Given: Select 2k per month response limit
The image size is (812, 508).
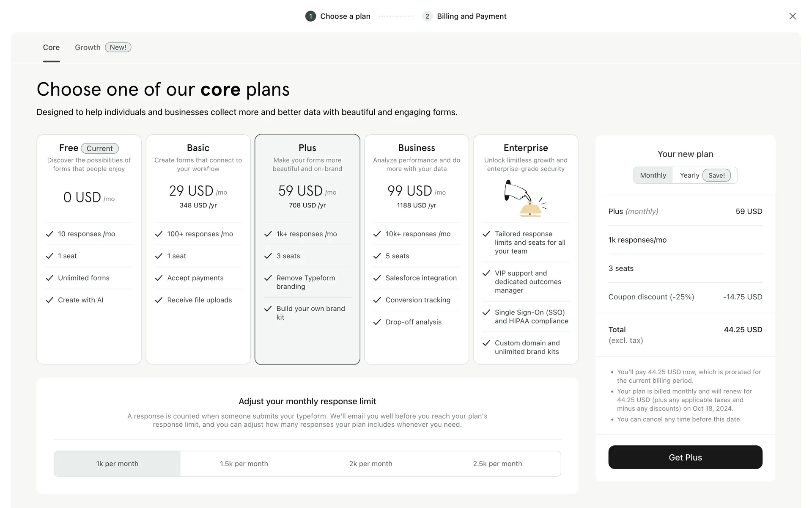Looking at the screenshot, I should [370, 464].
